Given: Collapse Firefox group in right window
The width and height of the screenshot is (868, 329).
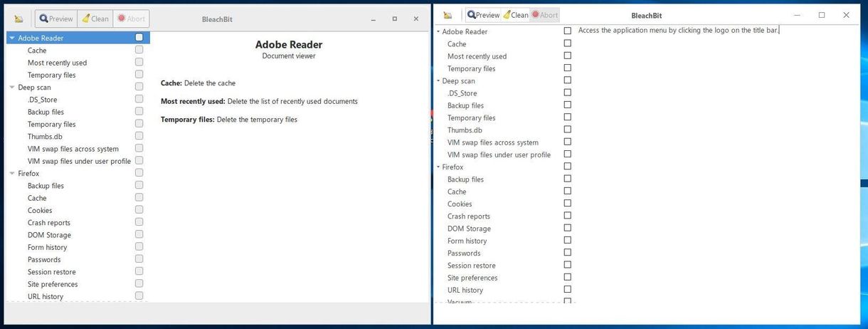Looking at the screenshot, I should click(x=438, y=167).
